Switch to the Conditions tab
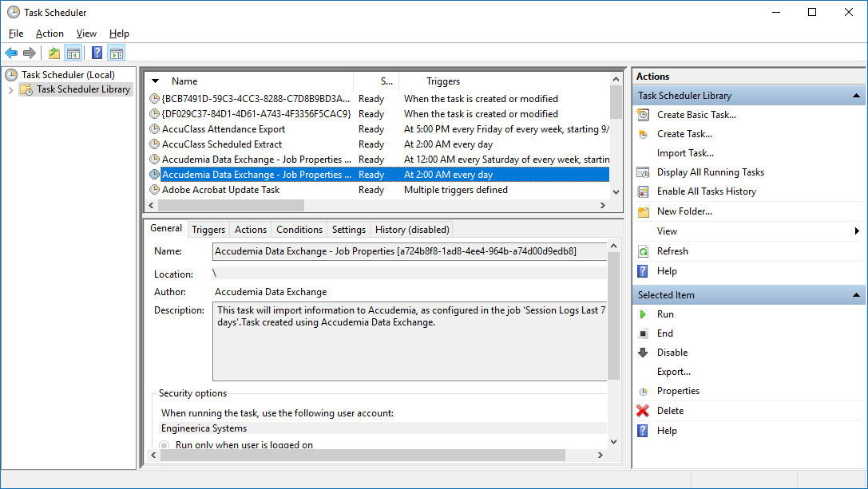 299,230
